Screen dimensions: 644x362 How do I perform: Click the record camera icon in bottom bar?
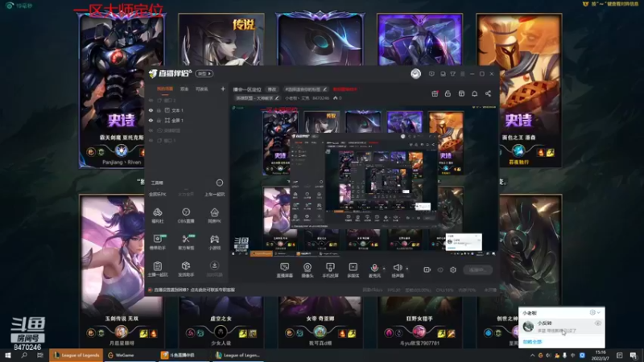pos(427,269)
